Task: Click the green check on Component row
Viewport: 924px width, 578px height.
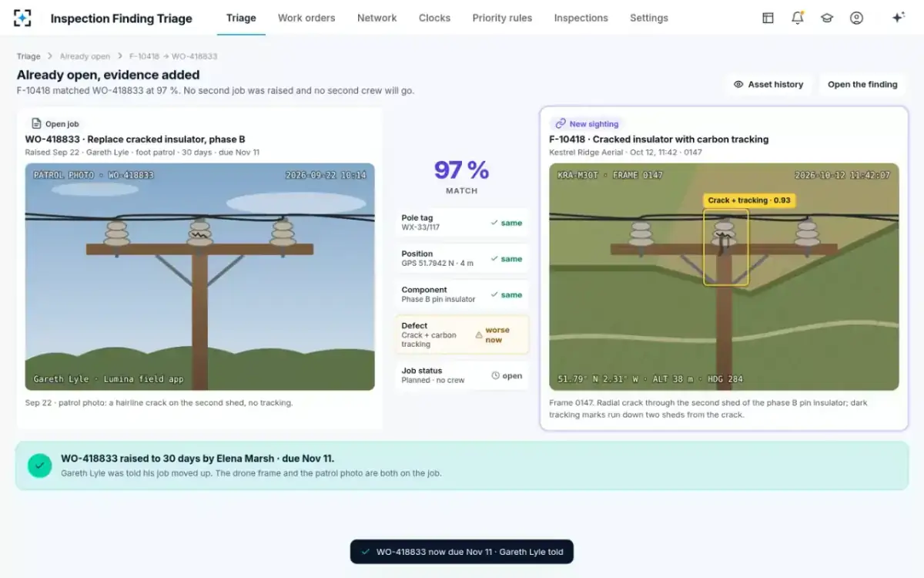Action: (x=494, y=294)
